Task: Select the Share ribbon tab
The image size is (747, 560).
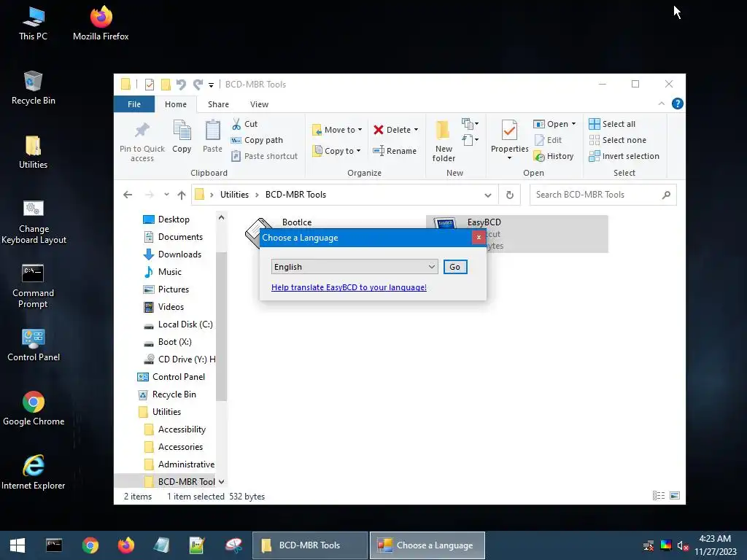Action: [x=218, y=104]
